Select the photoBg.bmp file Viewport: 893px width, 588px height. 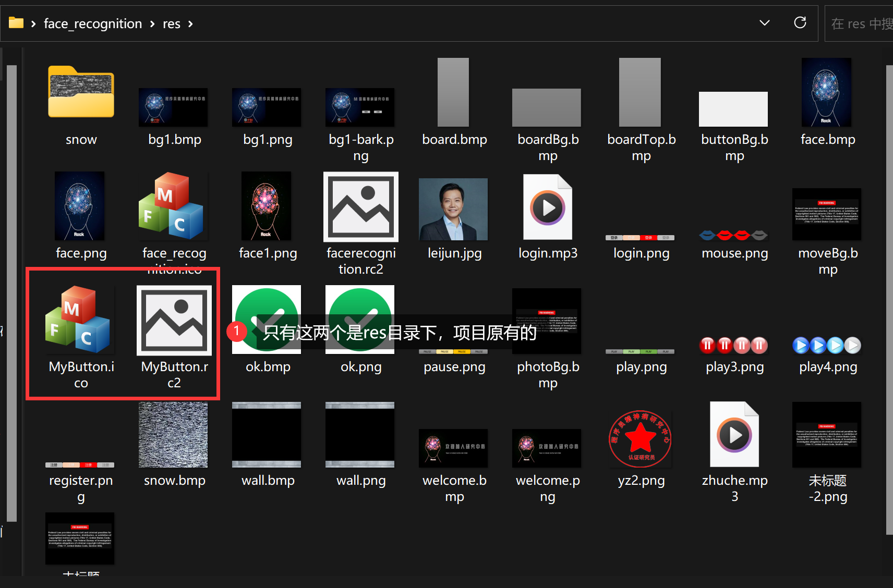(547, 321)
